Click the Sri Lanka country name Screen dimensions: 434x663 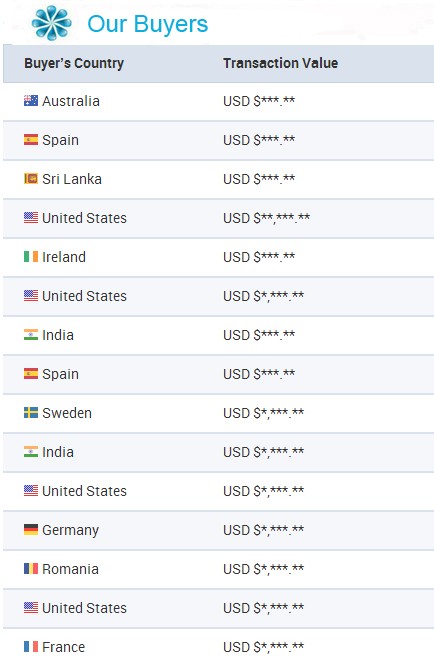tap(72, 179)
